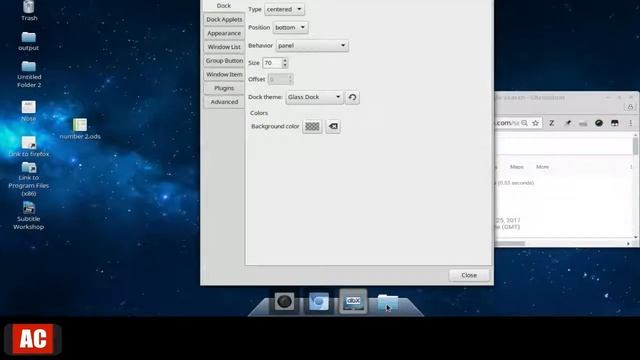
Task: Launch Subtitle Workshop from desktop
Action: (29, 216)
